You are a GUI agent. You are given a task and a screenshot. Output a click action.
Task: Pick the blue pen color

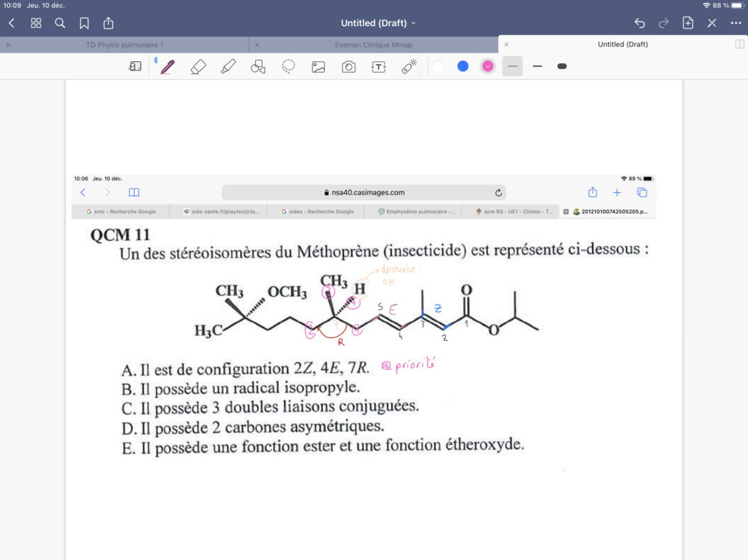463,67
